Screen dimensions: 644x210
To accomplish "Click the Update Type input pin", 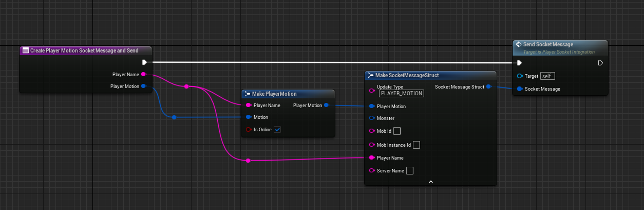I will (x=372, y=90).
